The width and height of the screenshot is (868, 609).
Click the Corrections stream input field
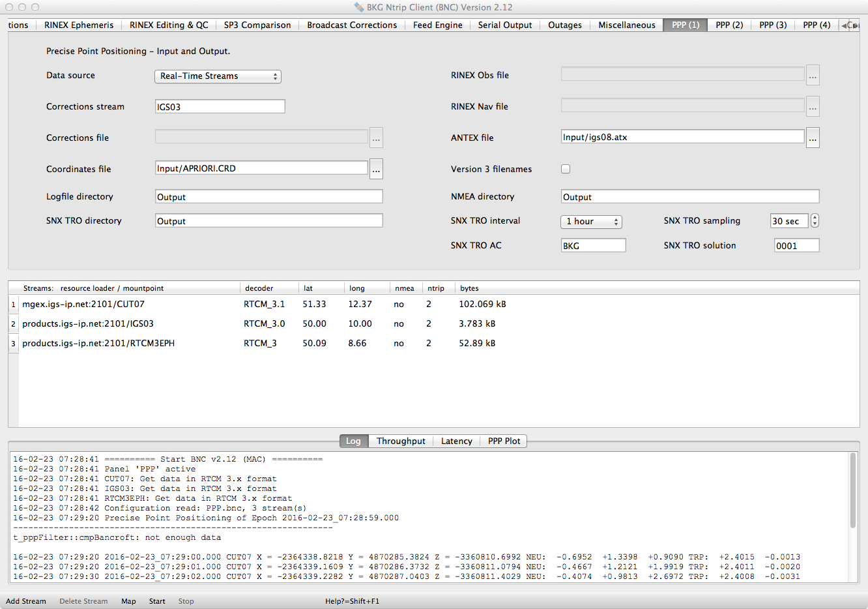220,107
